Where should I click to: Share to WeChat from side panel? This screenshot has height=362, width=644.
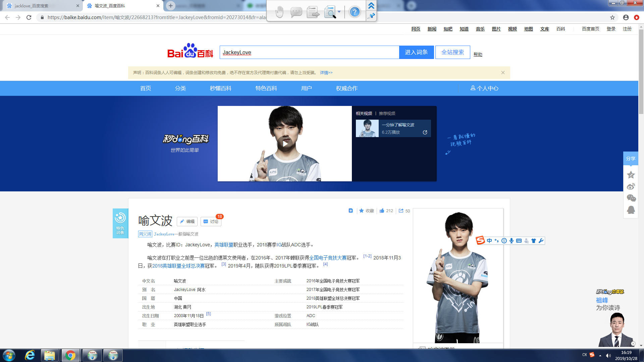631,198
